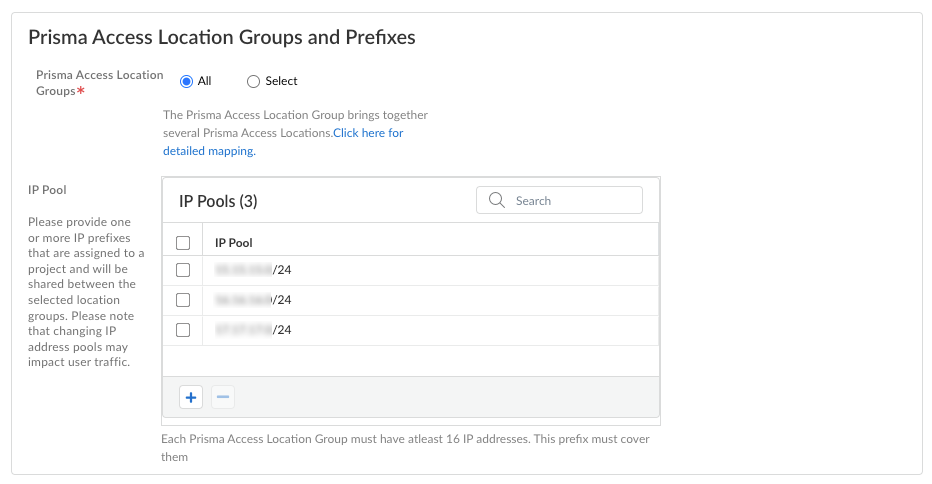Open the 'Click here for detailed mapping' link
932x484 pixels.
(x=368, y=133)
